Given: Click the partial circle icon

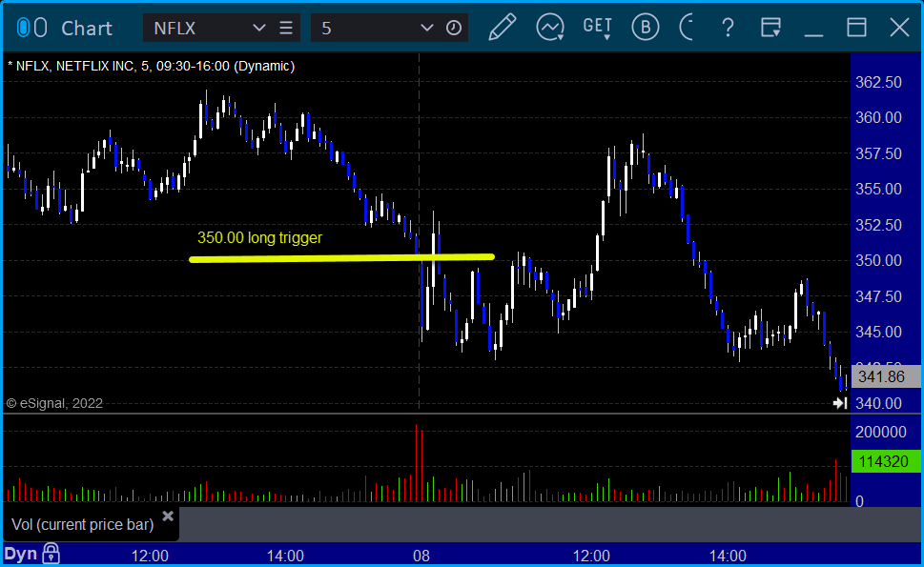Looking at the screenshot, I should click(686, 27).
